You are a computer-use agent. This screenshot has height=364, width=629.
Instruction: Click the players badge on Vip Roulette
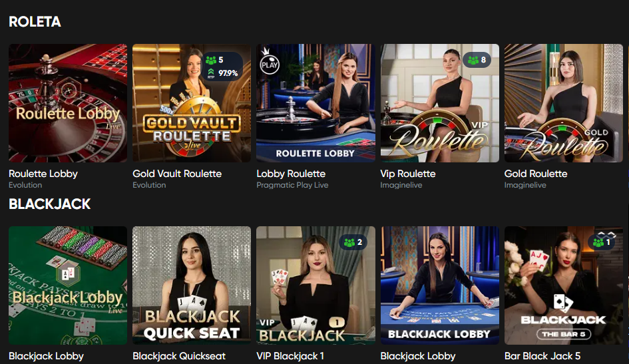(477, 60)
